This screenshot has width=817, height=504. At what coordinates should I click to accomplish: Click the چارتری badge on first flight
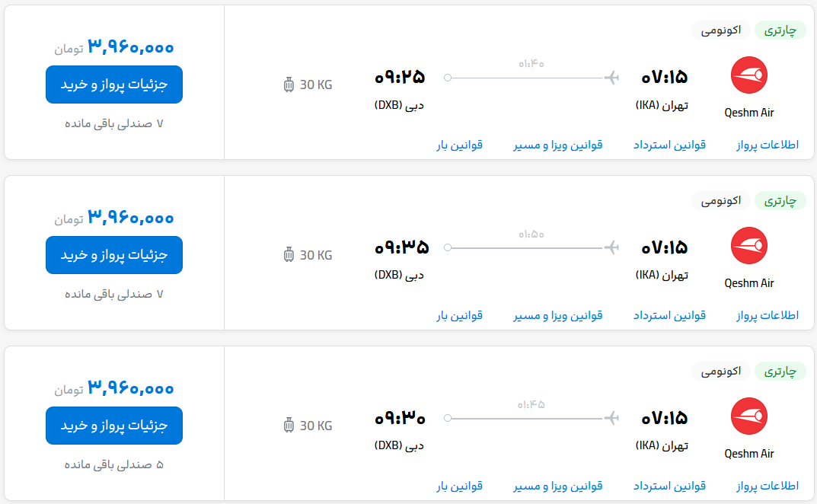(x=780, y=30)
